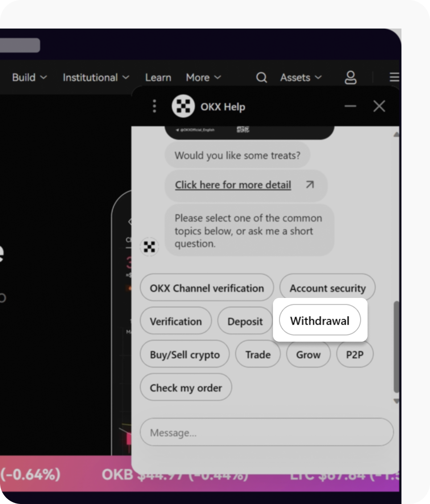Choose the Deposit topic button
Image resolution: width=430 pixels, height=504 pixels.
(245, 321)
